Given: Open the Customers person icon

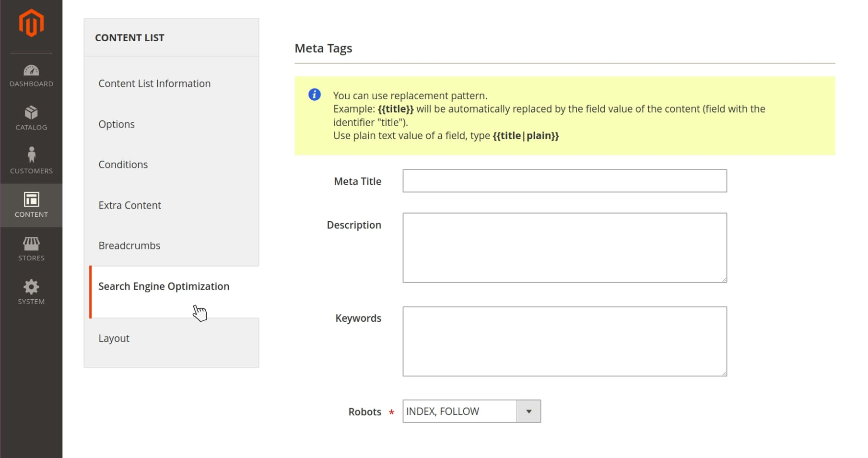Looking at the screenshot, I should pyautogui.click(x=31, y=155).
